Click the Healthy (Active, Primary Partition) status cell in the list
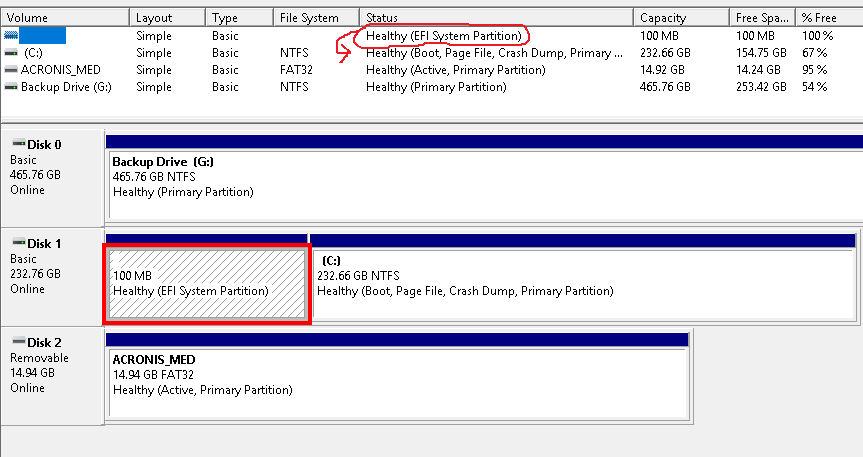This screenshot has width=863, height=457. click(456, 70)
